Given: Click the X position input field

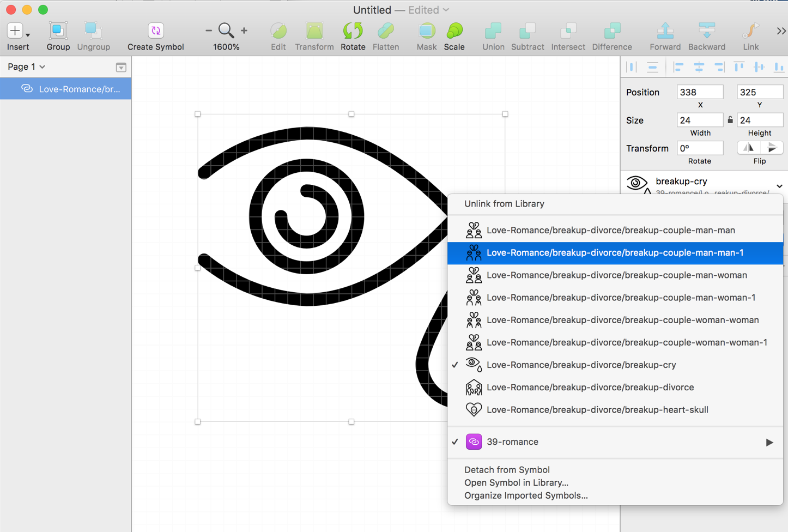Looking at the screenshot, I should [x=700, y=92].
